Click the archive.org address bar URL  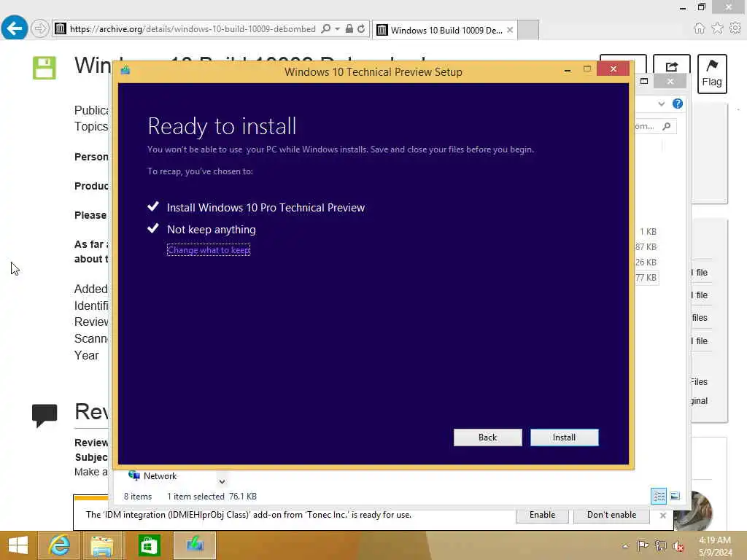(x=193, y=29)
